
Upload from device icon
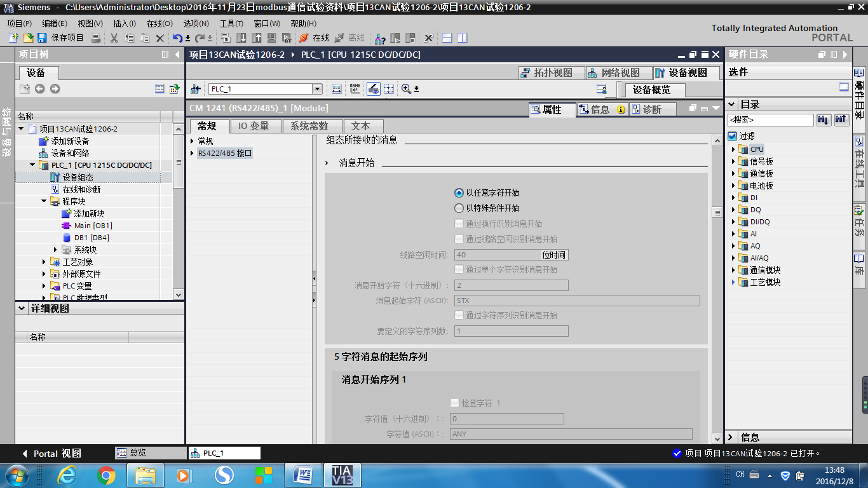click(256, 38)
